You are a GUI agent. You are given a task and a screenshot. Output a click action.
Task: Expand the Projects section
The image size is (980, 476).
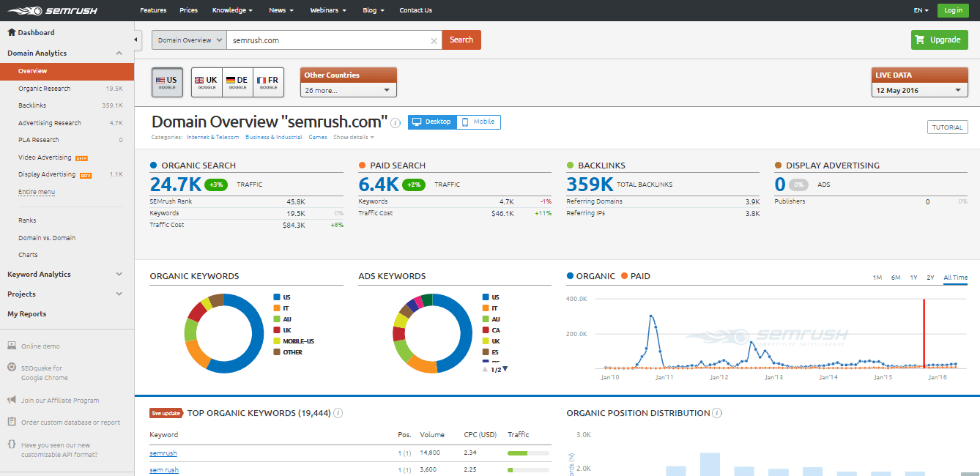click(x=119, y=294)
